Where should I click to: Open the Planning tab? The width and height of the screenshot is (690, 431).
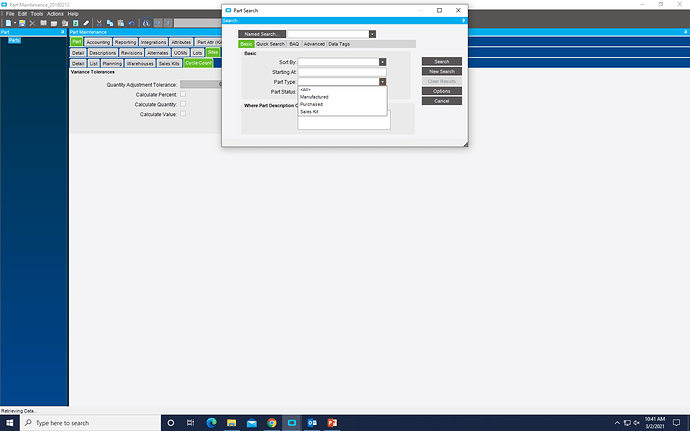tap(112, 63)
